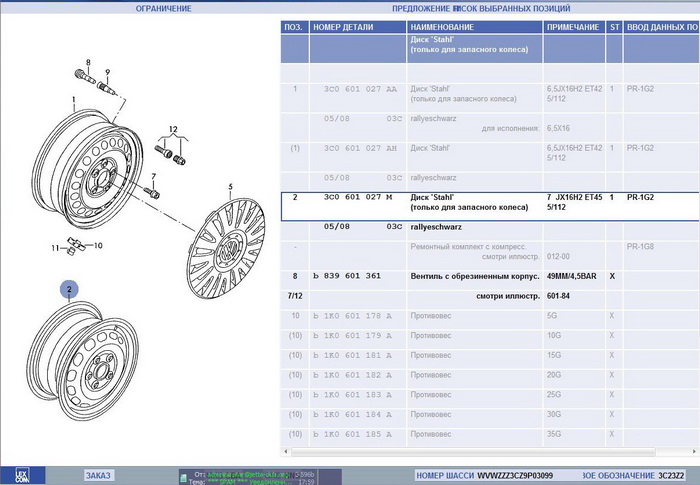Select callout 10 balance weight in diagram

(x=98, y=245)
